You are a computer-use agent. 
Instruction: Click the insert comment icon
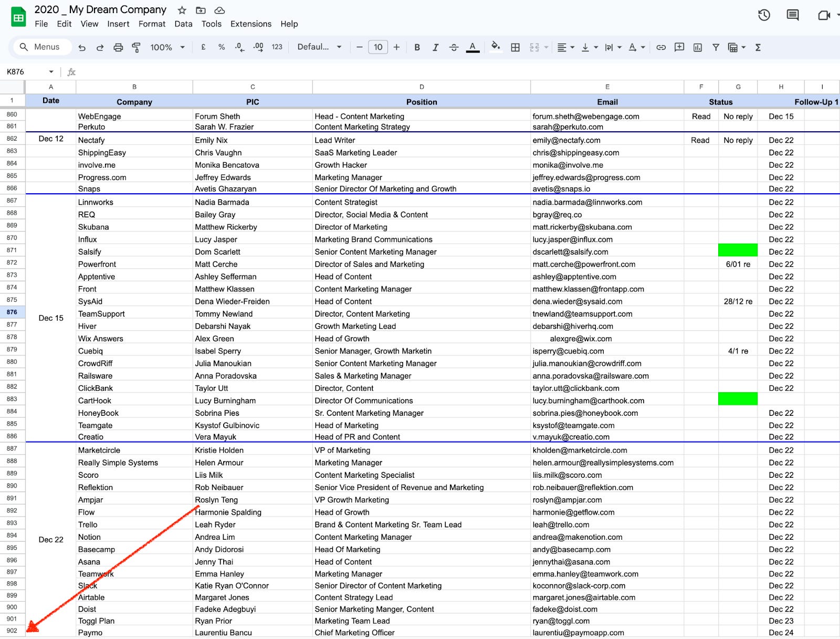(679, 47)
